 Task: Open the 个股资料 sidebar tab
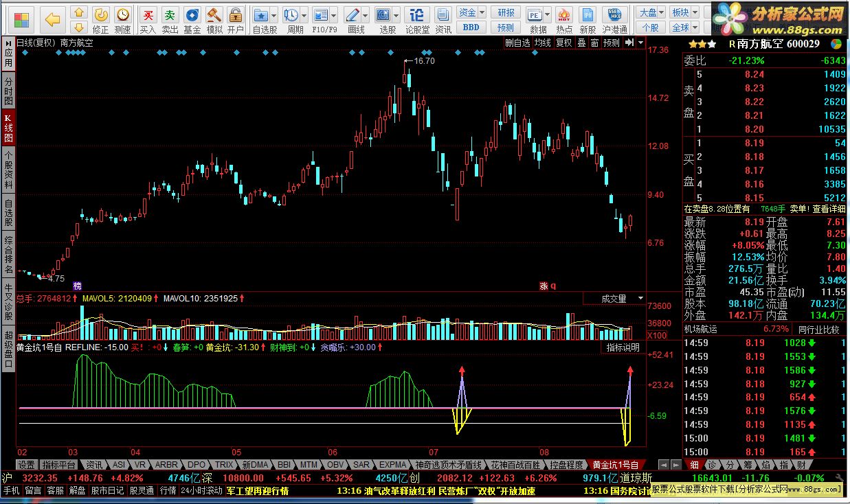(x=8, y=170)
